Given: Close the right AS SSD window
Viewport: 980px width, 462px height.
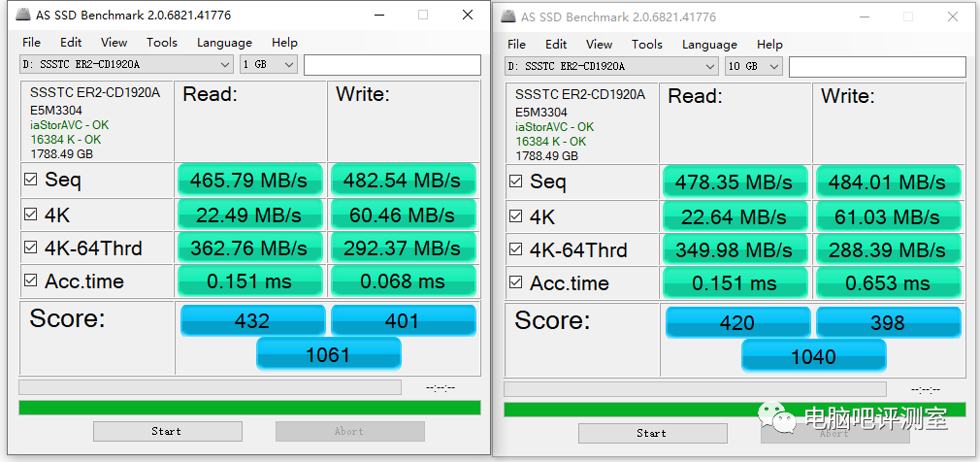Looking at the screenshot, I should coord(953,16).
